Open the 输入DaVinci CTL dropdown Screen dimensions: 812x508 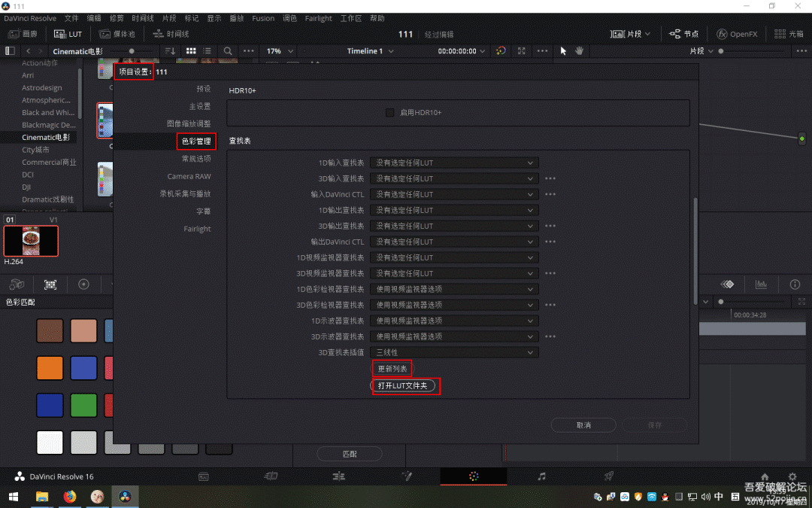[x=454, y=194]
